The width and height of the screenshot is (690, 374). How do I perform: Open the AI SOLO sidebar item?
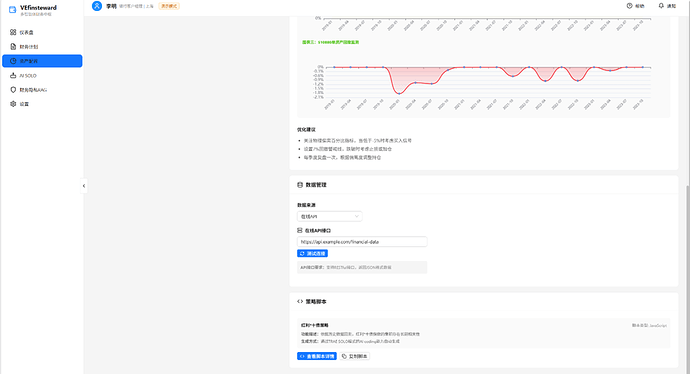[x=42, y=75]
